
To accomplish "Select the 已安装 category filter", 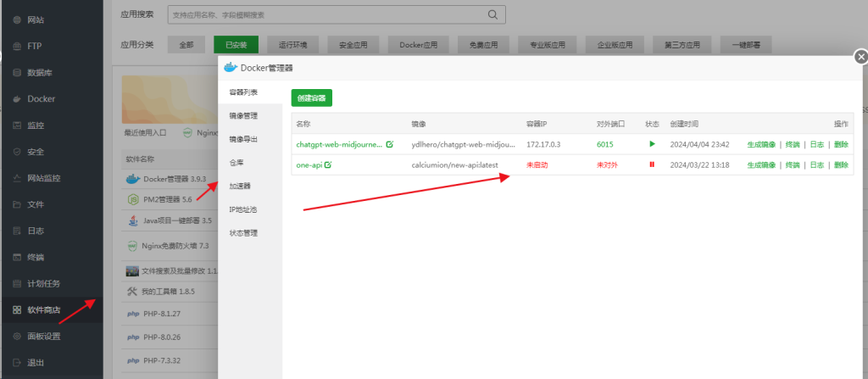I will [x=236, y=45].
